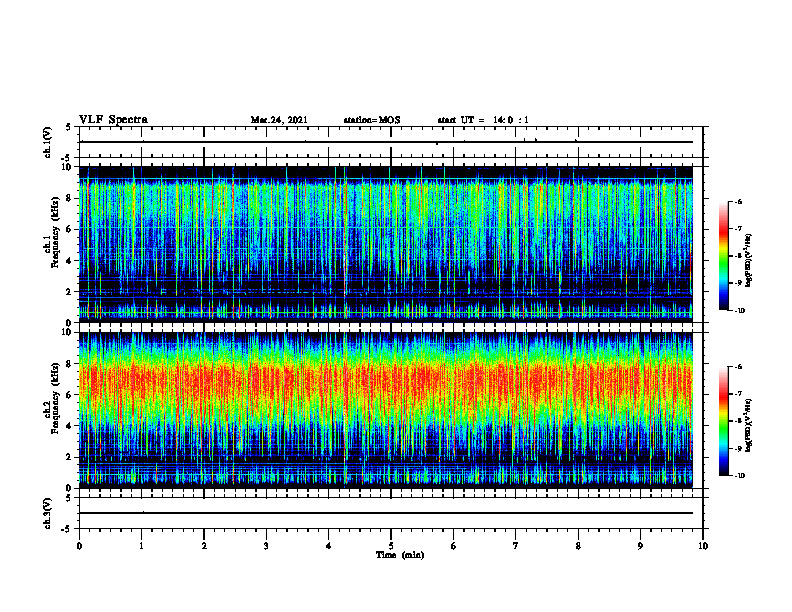
Task: Click the ch.2 spectrogram "8" kHz tick label
Action: pos(69,364)
